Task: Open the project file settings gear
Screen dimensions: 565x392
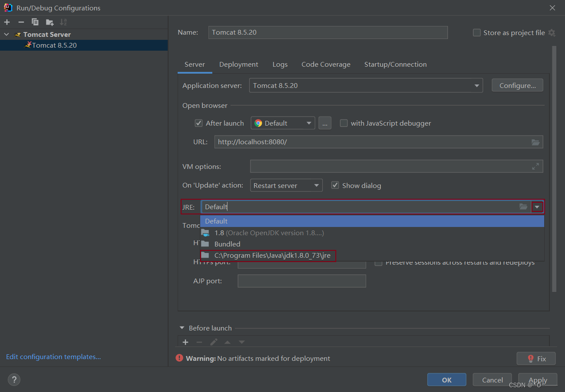Action: coord(552,32)
